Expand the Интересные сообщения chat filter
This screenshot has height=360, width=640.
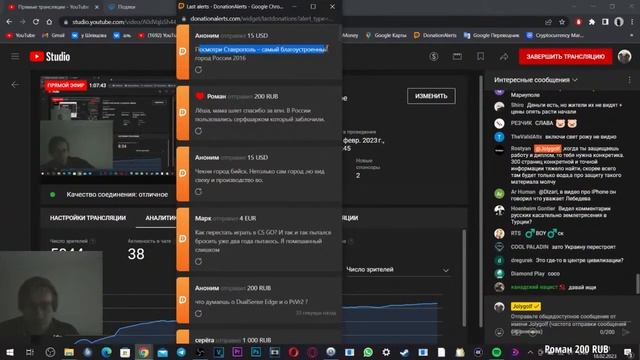(536, 80)
